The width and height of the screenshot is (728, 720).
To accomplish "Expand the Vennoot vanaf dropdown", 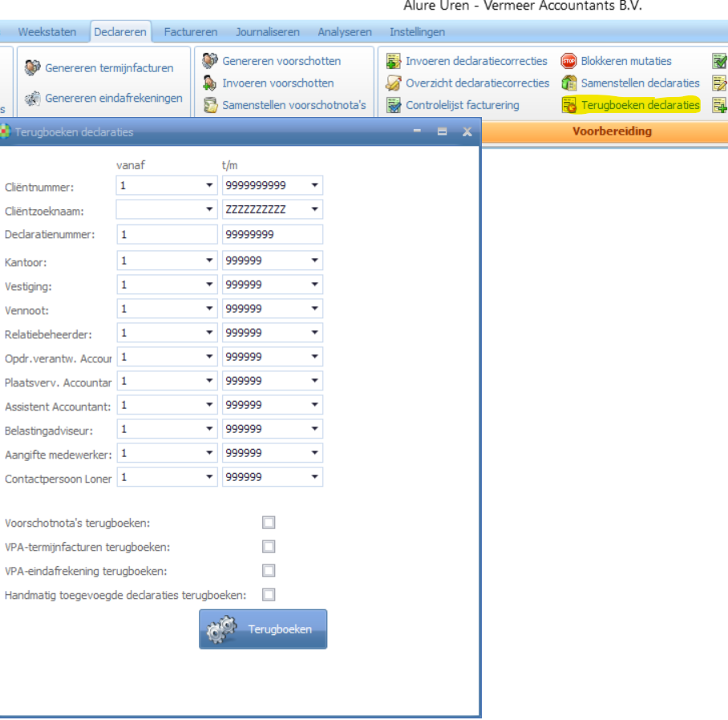I will coord(209,309).
